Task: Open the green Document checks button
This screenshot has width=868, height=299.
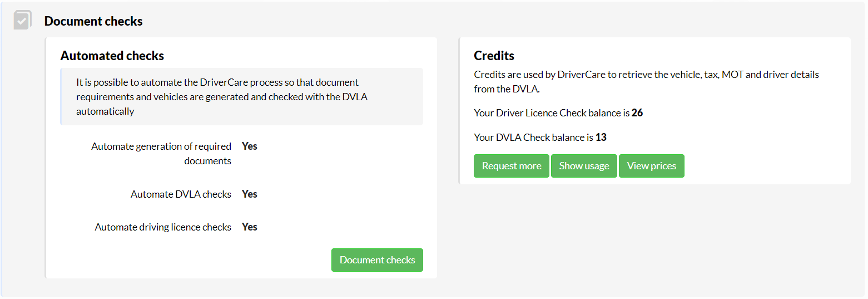Action: click(x=377, y=260)
